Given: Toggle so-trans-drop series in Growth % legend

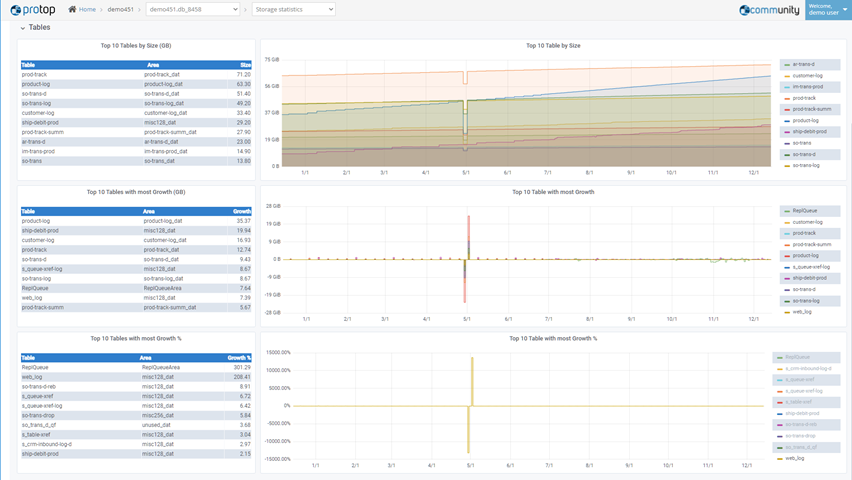Looking at the screenshot, I should 800,436.
